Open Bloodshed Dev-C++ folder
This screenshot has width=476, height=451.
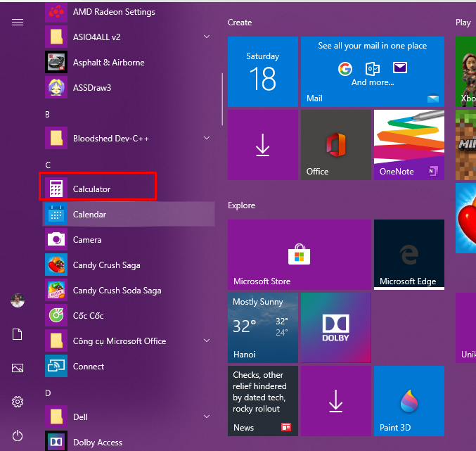tap(129, 139)
